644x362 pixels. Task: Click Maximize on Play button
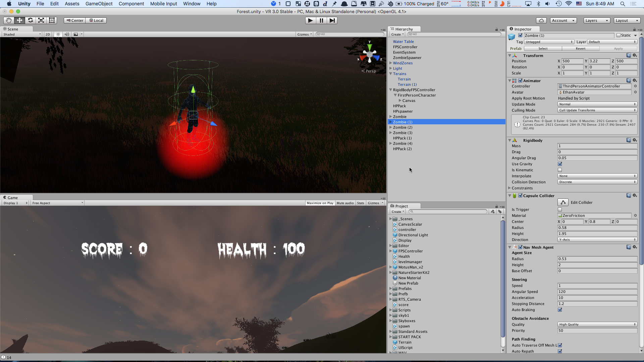pyautogui.click(x=320, y=203)
